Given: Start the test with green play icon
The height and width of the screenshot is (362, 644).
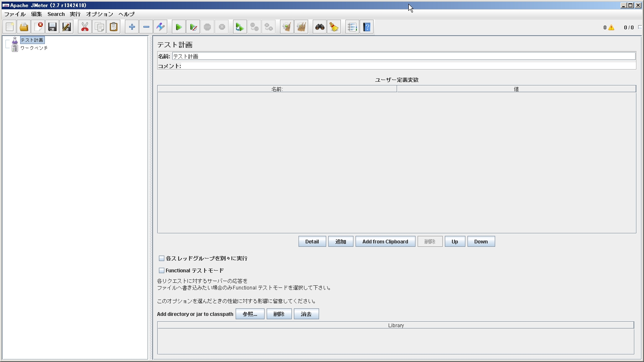Looking at the screenshot, I should (179, 27).
